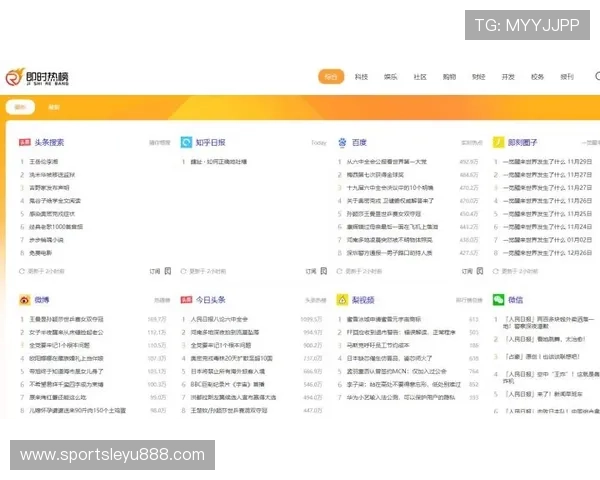This screenshot has width=600, height=480.
Task: Open item 1 in 百度 list
Action: 386,162
